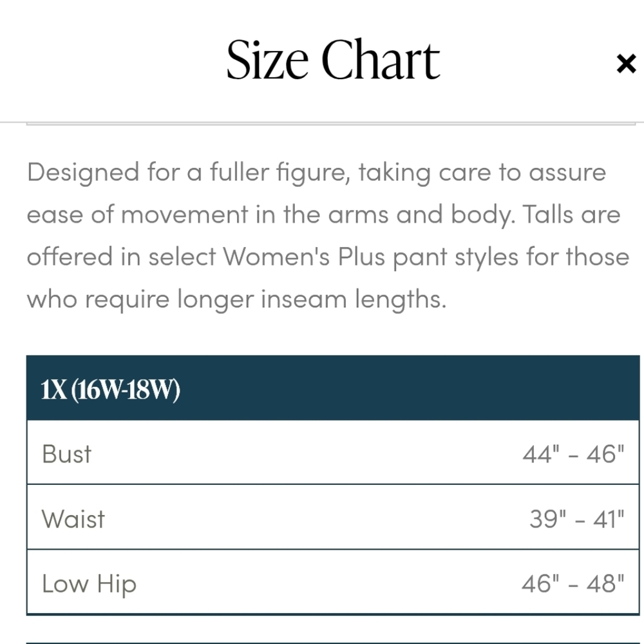Click the phrase "Designed for a fuller figure"
644x644 pixels.
coord(188,173)
